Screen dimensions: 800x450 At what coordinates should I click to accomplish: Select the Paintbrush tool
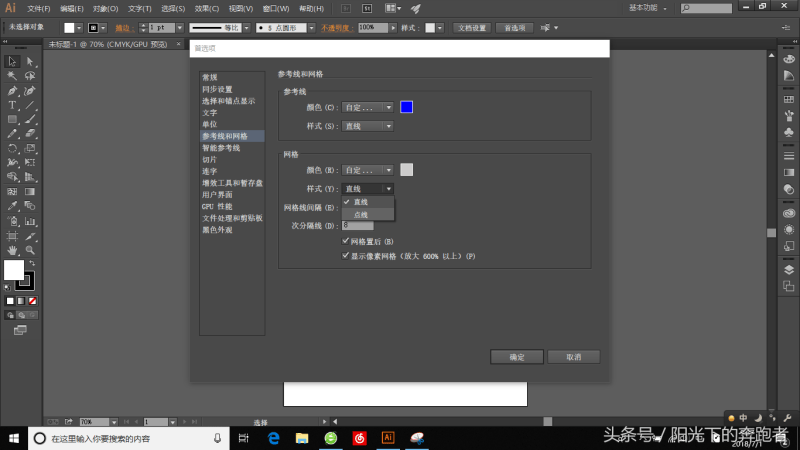[30, 119]
